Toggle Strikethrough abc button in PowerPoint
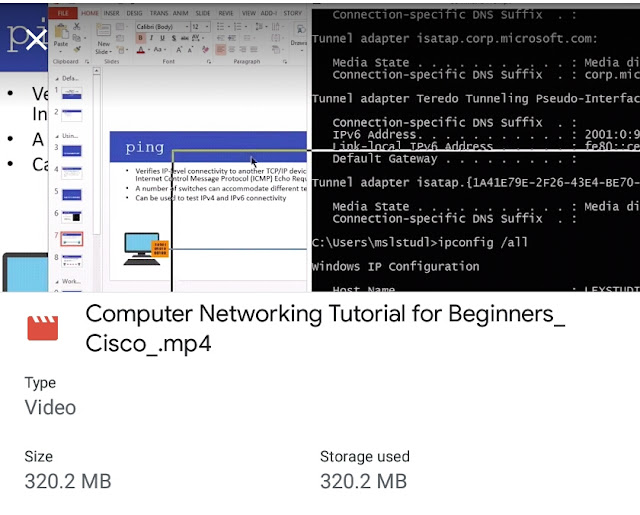This screenshot has width=640, height=515. 184,38
